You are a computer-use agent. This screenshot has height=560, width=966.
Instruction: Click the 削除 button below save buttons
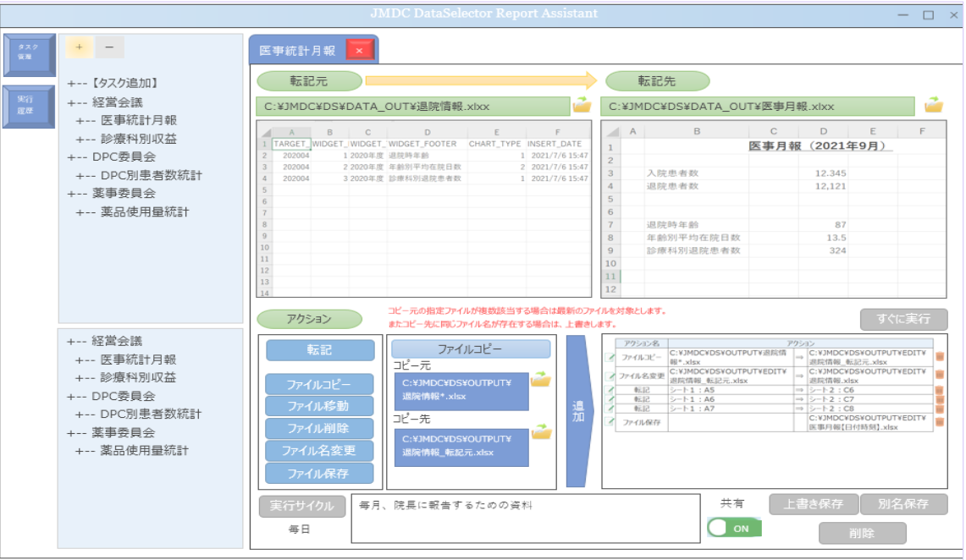pos(863,533)
